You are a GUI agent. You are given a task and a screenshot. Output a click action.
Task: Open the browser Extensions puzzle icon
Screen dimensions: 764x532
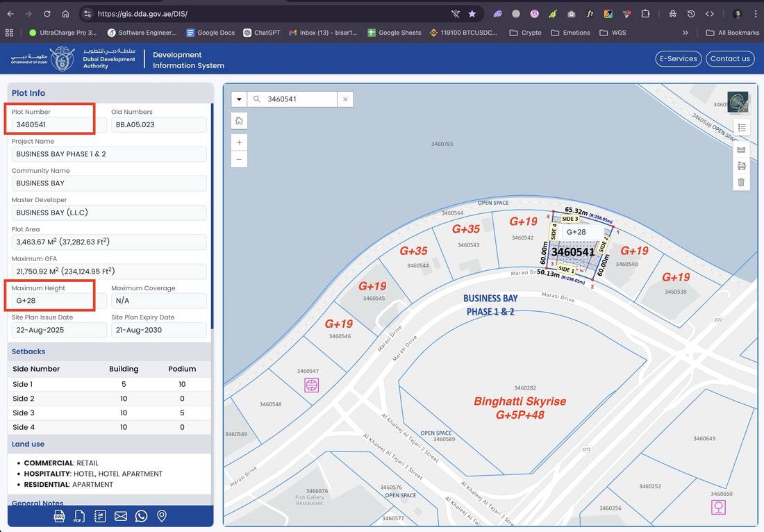tap(645, 14)
